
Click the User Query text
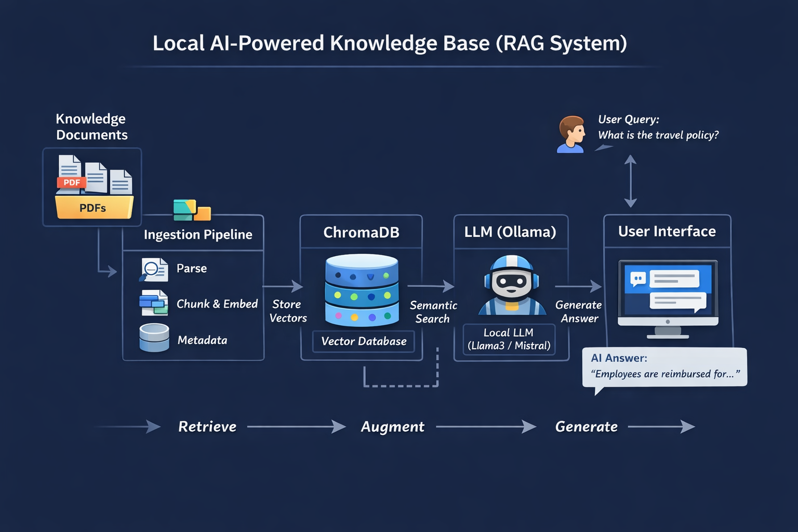pos(658,127)
